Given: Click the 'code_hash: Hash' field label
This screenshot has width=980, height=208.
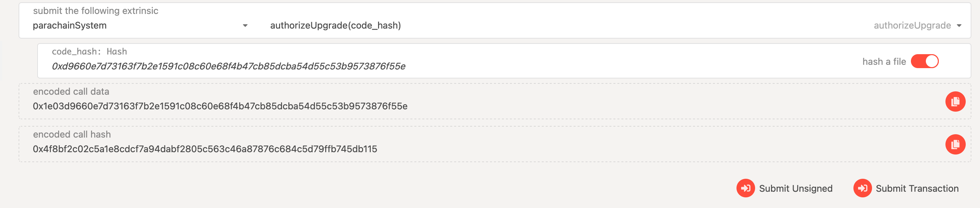Looking at the screenshot, I should point(89,52).
